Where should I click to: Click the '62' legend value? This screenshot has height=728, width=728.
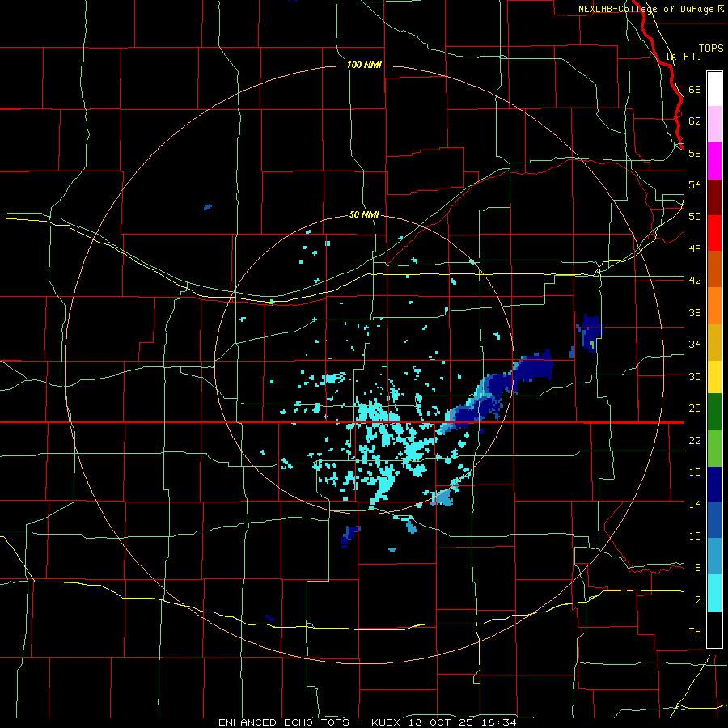pyautogui.click(x=695, y=121)
